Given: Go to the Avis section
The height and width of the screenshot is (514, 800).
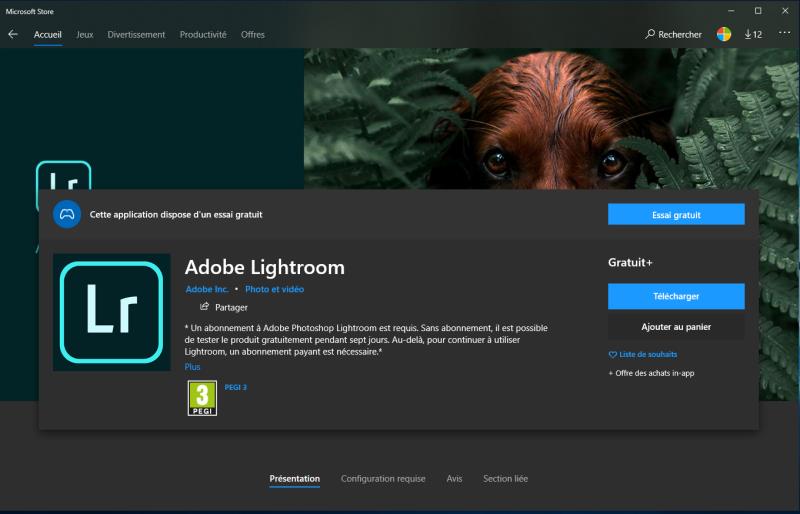Looking at the screenshot, I should click(x=454, y=479).
